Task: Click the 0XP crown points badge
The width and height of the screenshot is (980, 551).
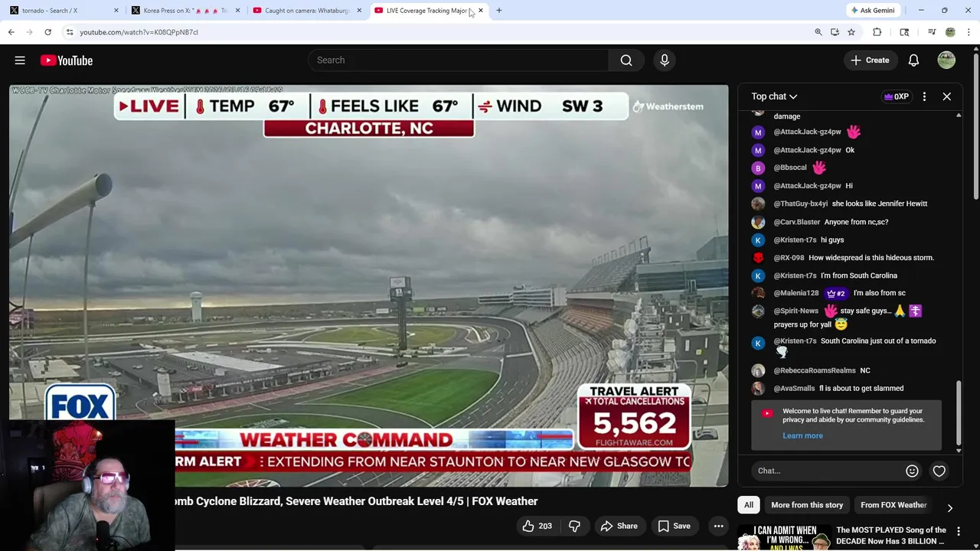Action: pyautogui.click(x=896, y=96)
